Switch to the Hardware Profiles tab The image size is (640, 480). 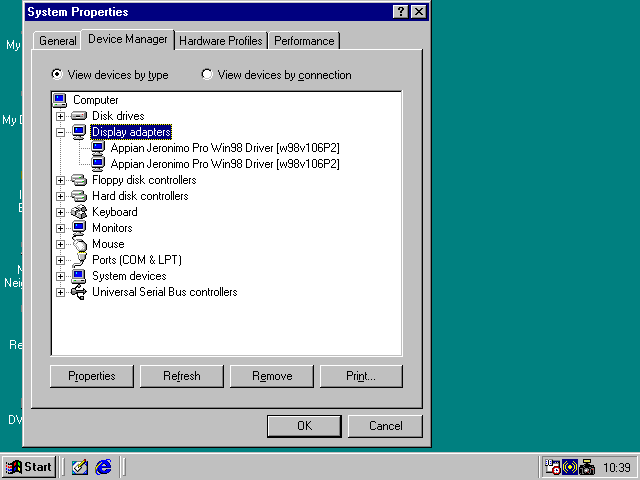(x=221, y=41)
